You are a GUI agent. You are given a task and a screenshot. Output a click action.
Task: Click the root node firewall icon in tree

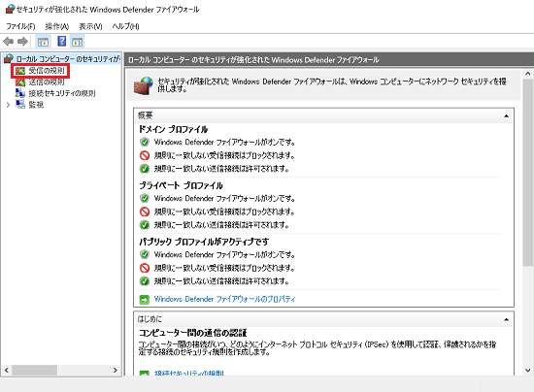pyautogui.click(x=9, y=59)
